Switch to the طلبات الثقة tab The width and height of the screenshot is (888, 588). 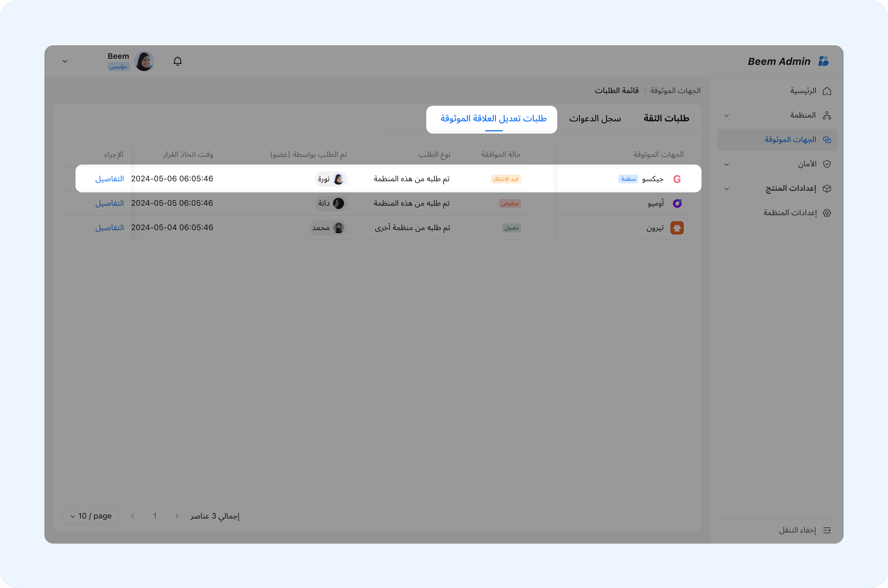(x=666, y=118)
